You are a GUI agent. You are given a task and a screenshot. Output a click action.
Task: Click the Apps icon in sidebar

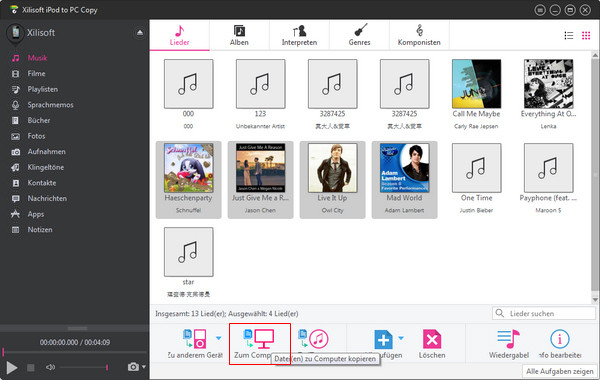[x=15, y=214]
